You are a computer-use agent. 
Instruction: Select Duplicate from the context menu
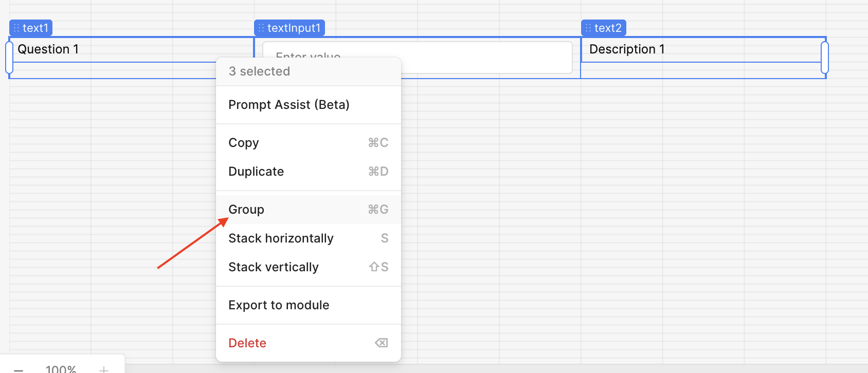pyautogui.click(x=256, y=172)
